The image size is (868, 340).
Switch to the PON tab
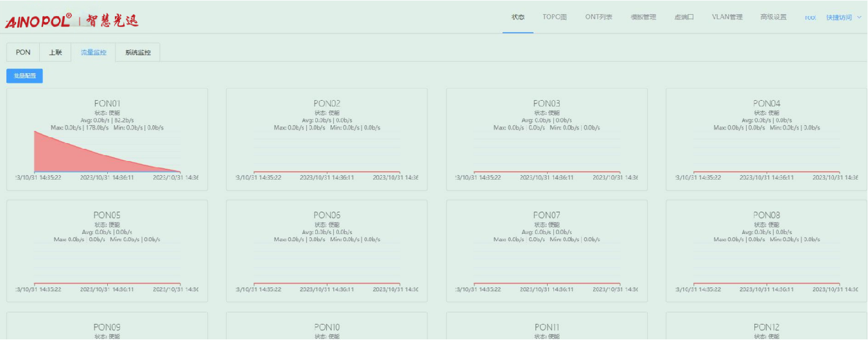(x=23, y=53)
